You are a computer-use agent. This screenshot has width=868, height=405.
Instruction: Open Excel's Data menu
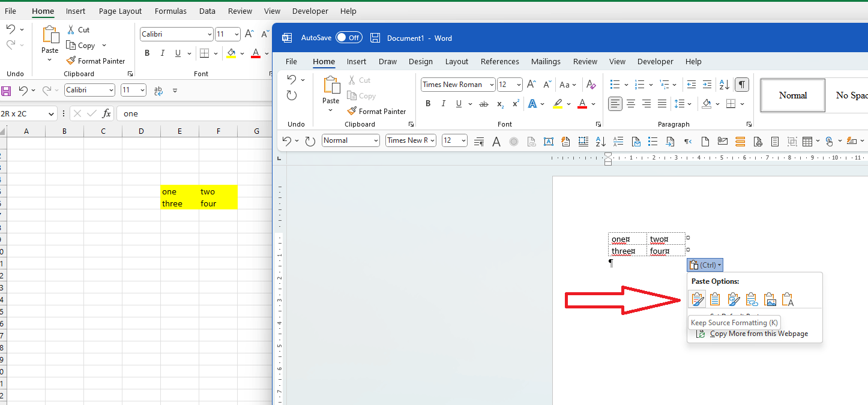(207, 11)
